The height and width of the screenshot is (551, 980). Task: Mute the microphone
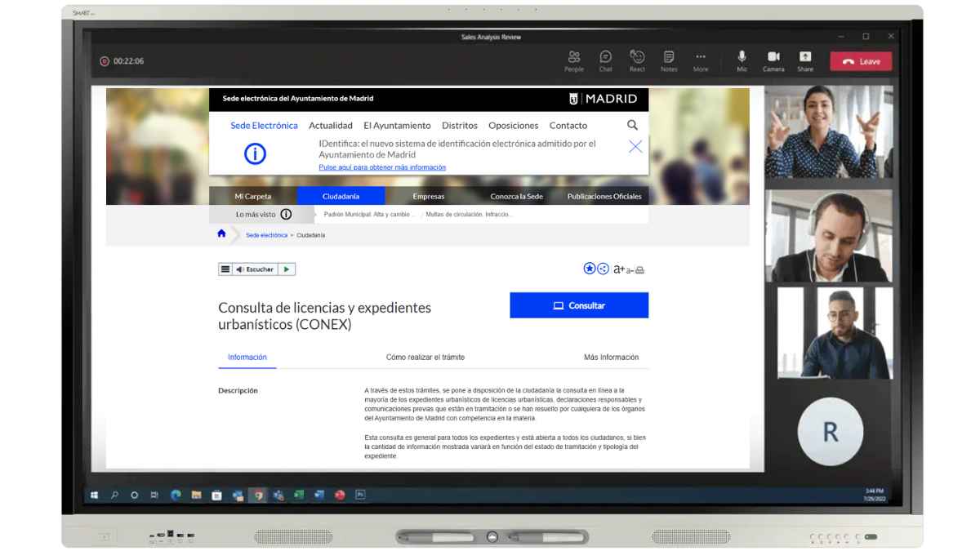click(x=742, y=60)
